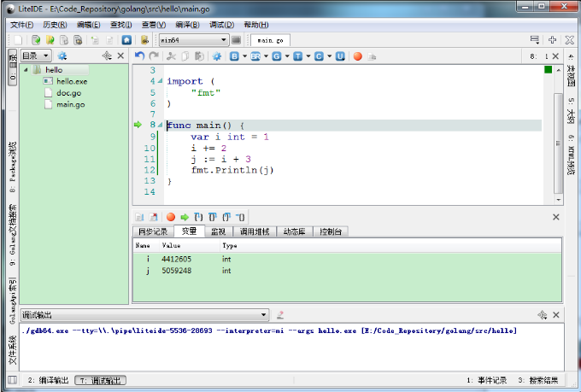Click the Save file icon in top toolbar
The image size is (581, 392).
pos(64,39)
